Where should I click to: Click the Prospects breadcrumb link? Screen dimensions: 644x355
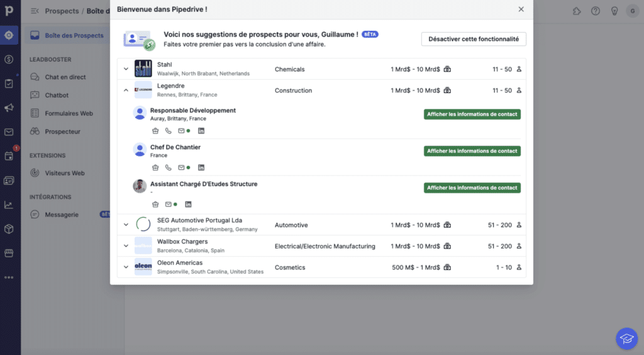coord(62,11)
